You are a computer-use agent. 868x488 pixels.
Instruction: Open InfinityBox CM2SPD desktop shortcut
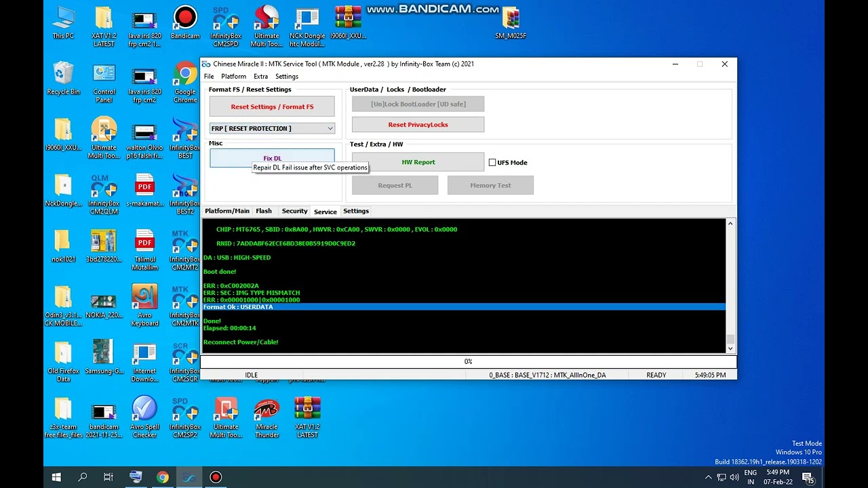[225, 26]
